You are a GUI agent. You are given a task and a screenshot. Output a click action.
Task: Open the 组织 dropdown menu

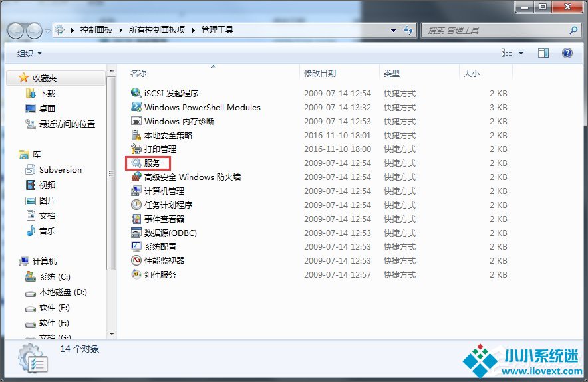click(29, 54)
